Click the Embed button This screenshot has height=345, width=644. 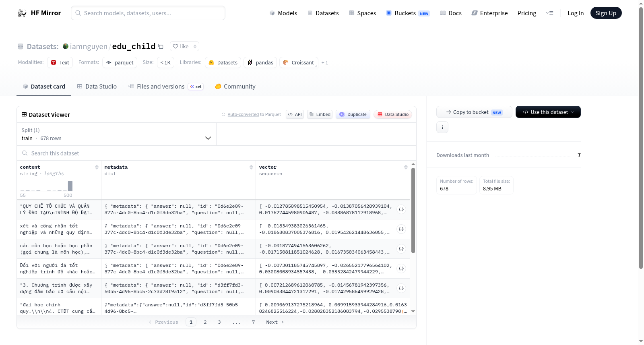[320, 114]
